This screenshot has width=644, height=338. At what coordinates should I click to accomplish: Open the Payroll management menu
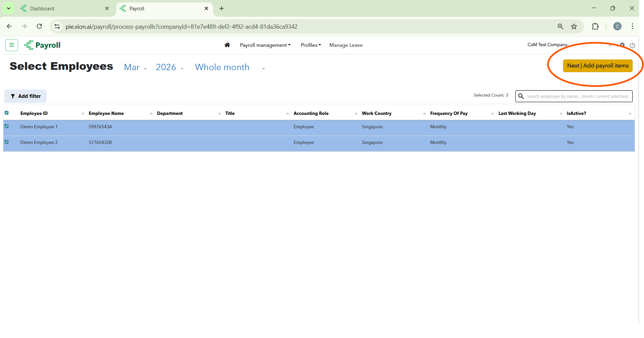coord(265,45)
